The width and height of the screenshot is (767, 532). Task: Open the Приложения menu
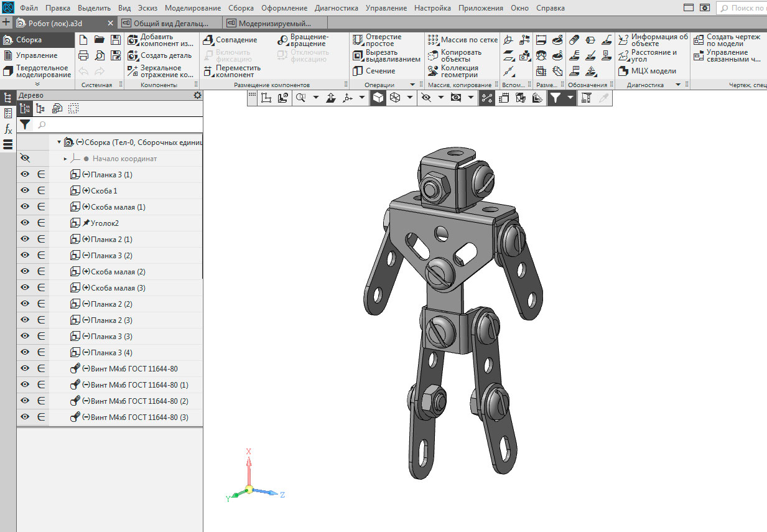coord(481,8)
